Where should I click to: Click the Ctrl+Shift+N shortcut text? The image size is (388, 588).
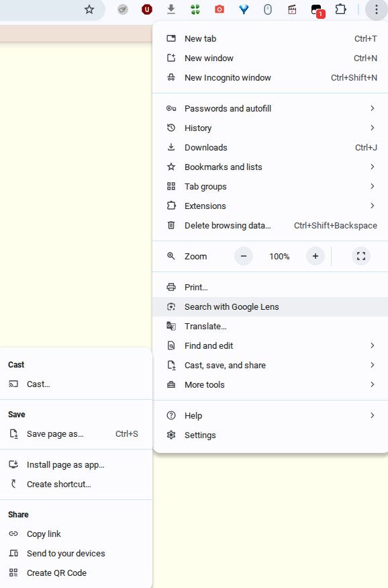pyautogui.click(x=354, y=78)
